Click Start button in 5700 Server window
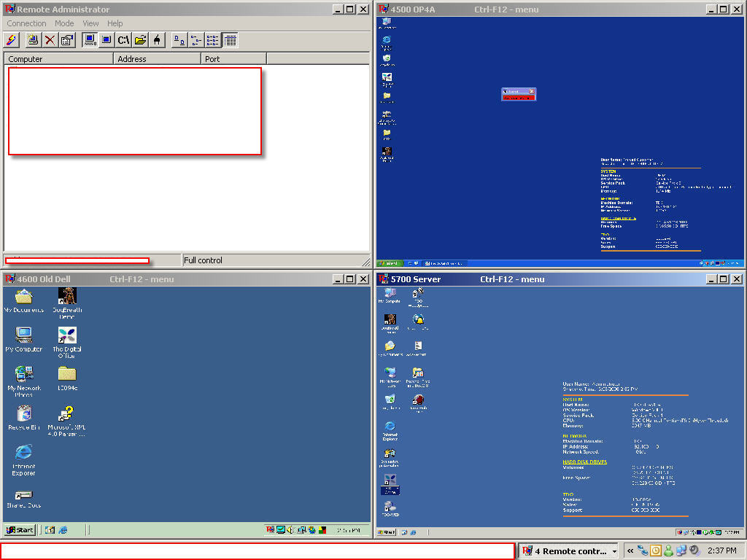Image resolution: width=747 pixels, height=560 pixels. pyautogui.click(x=387, y=532)
